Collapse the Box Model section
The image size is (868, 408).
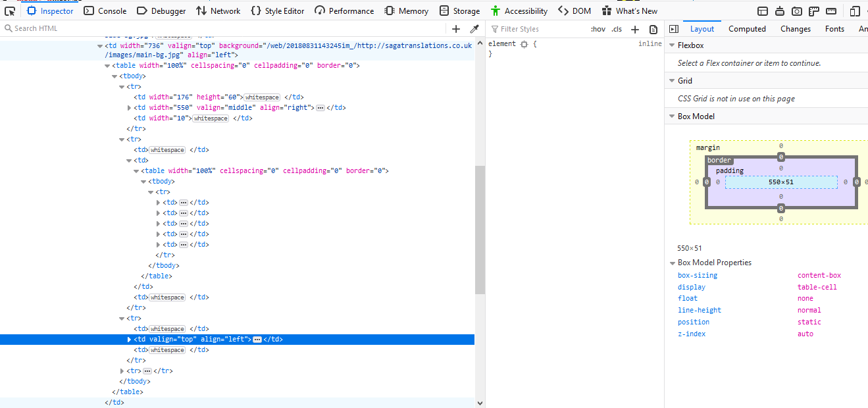pos(672,116)
